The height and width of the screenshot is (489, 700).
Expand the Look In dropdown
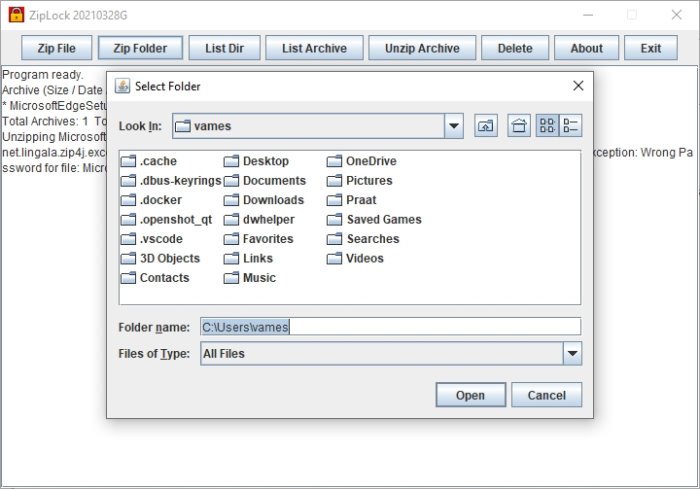coord(454,126)
